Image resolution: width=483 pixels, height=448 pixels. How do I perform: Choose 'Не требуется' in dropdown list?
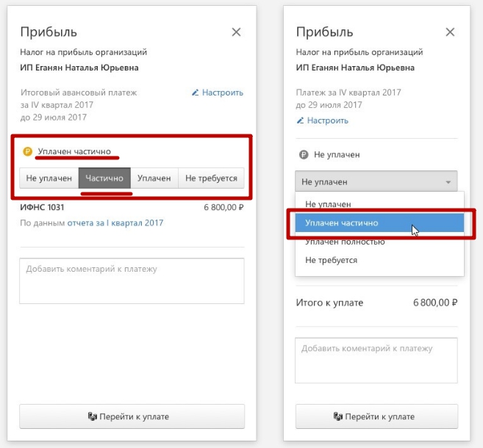[331, 260]
